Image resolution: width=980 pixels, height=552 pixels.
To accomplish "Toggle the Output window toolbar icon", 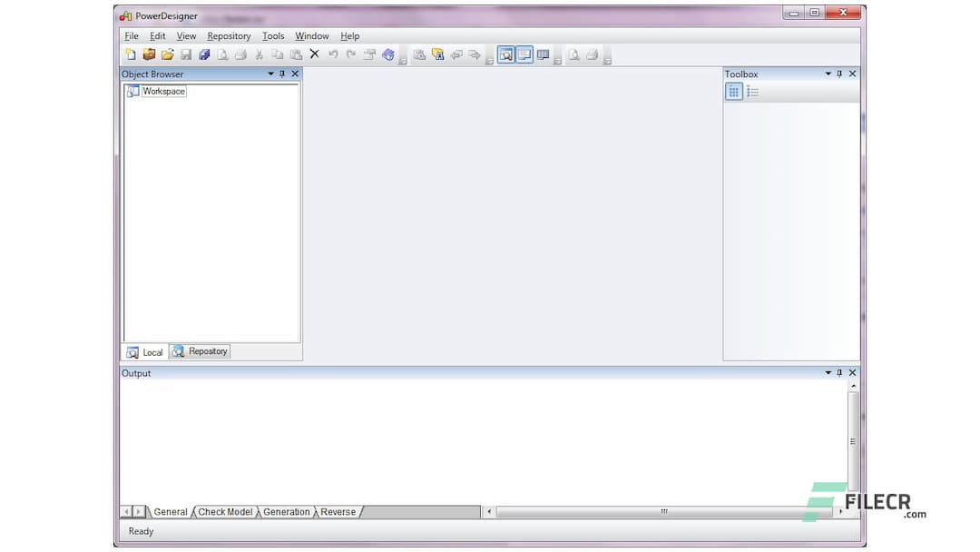I will pos(524,54).
